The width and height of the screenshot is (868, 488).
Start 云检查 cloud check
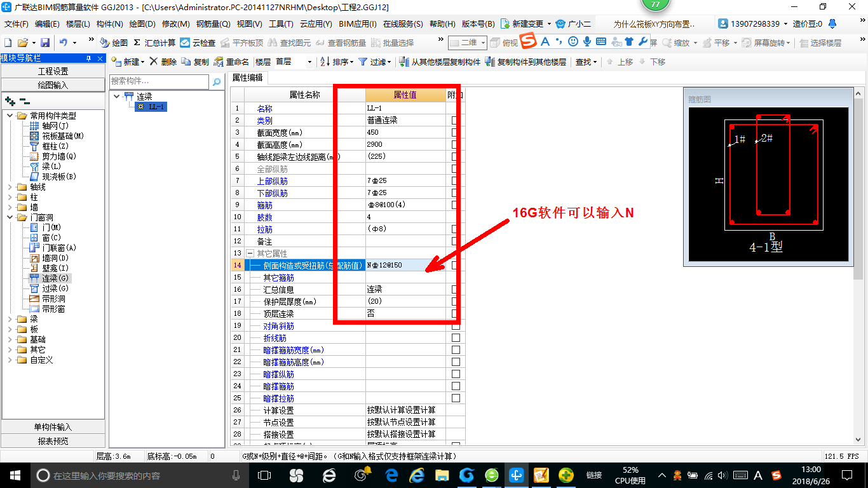tap(198, 43)
